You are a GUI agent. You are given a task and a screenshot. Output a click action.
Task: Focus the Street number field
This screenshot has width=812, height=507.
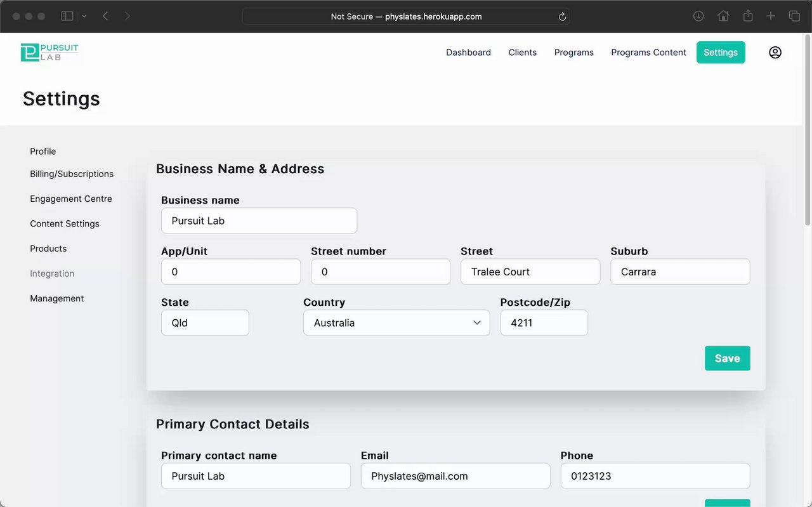coord(381,272)
